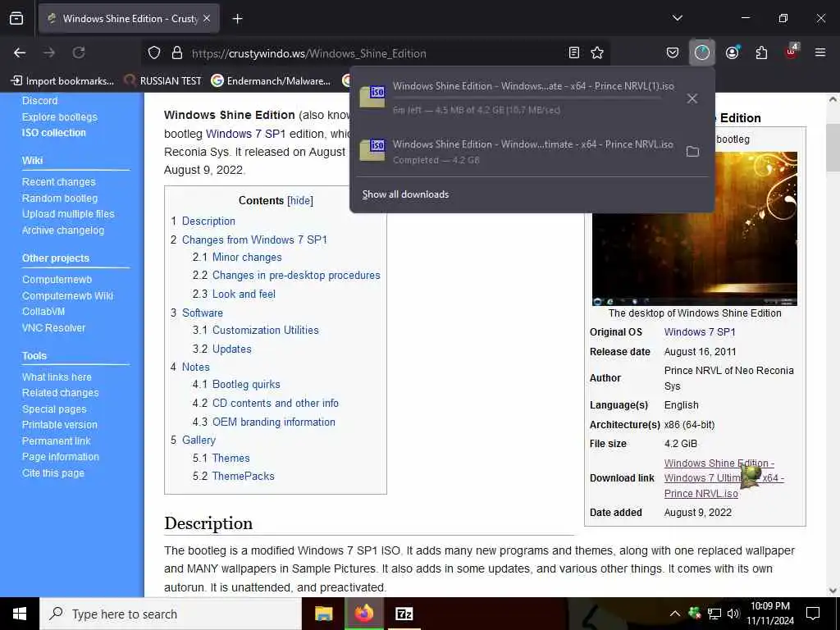This screenshot has height=630, width=840.
Task: Open the notification center icon
Action: (x=813, y=614)
